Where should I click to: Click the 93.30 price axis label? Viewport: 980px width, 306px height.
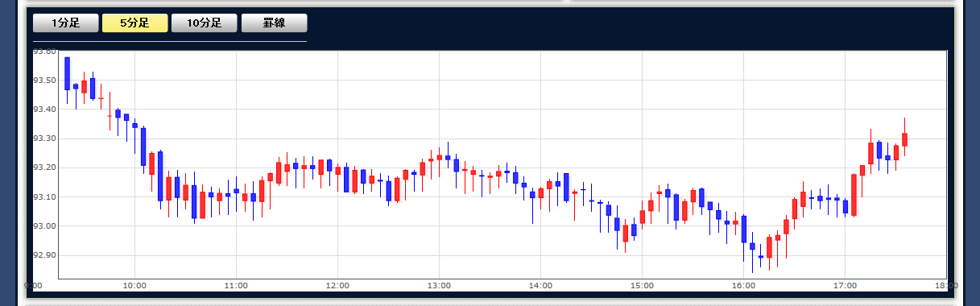[x=44, y=139]
